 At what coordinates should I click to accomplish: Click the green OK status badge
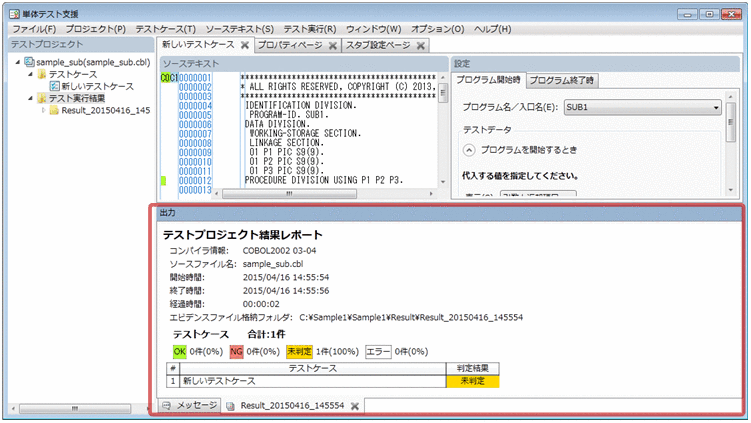point(180,352)
